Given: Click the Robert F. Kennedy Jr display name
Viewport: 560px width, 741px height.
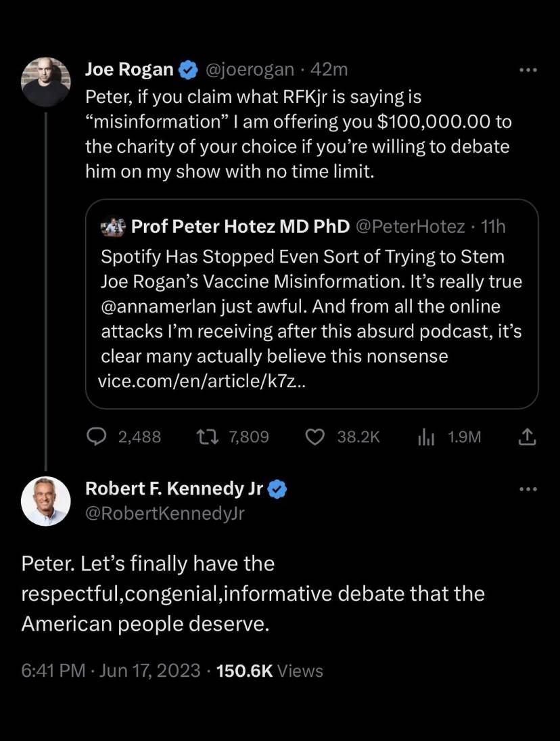Looking at the screenshot, I should (174, 489).
